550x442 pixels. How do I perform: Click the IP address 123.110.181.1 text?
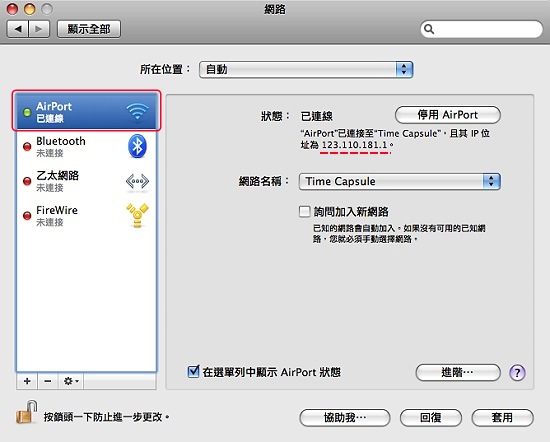click(354, 145)
